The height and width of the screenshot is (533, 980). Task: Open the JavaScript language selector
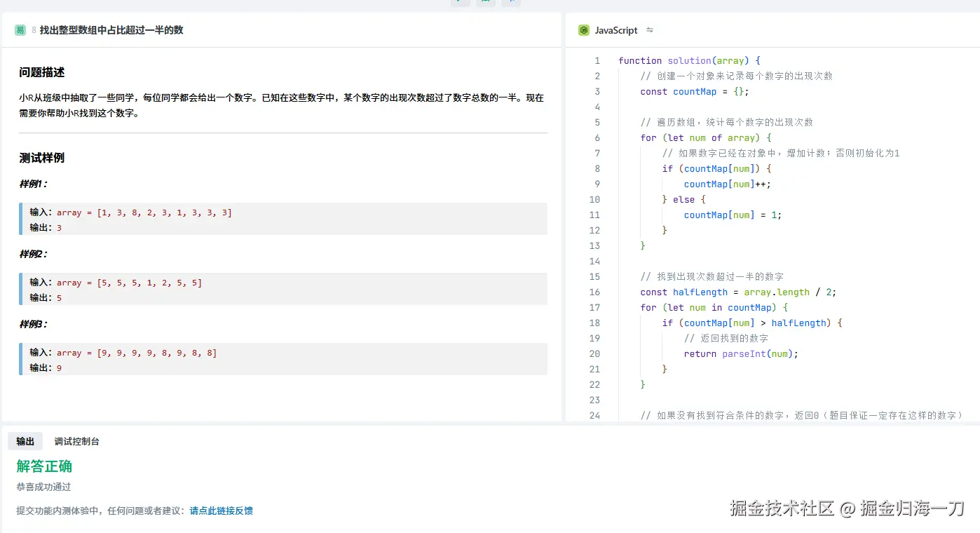pyautogui.click(x=615, y=30)
